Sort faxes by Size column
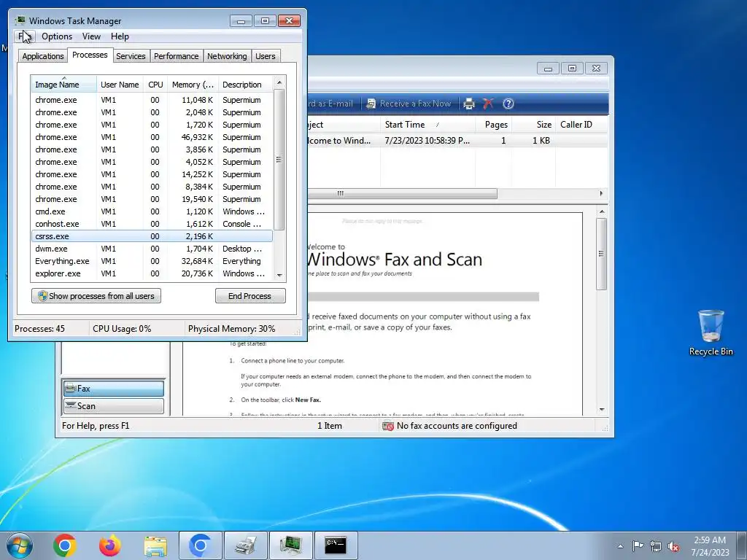The image size is (747, 560). pyautogui.click(x=533, y=125)
